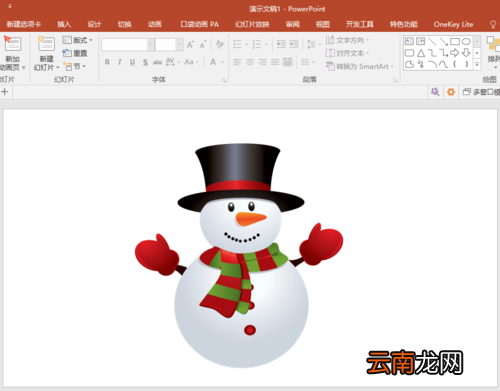This screenshot has width=500, height=391.
Task: Select the freeform shape
Action: click(409, 64)
